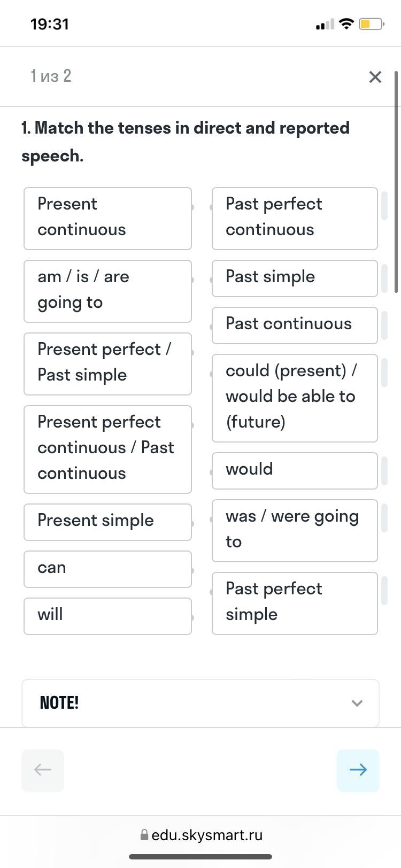Select 'am / is / are going to' card
The width and height of the screenshot is (401, 868).
107,291
